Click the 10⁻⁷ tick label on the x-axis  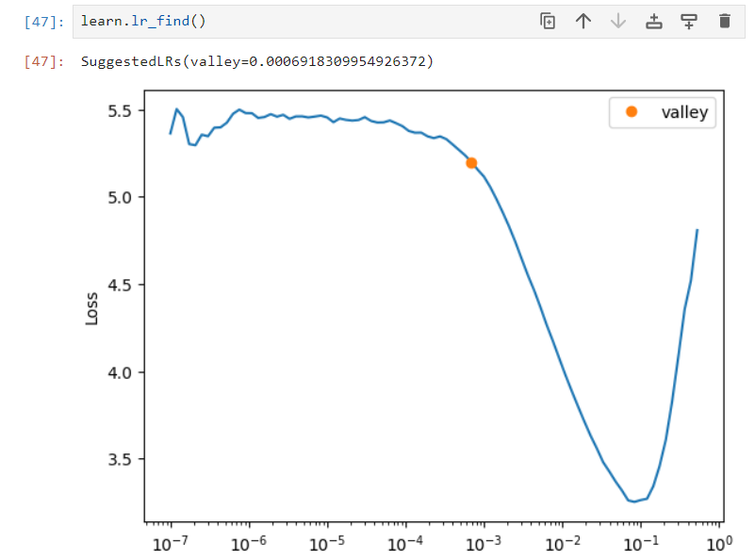click(x=171, y=544)
